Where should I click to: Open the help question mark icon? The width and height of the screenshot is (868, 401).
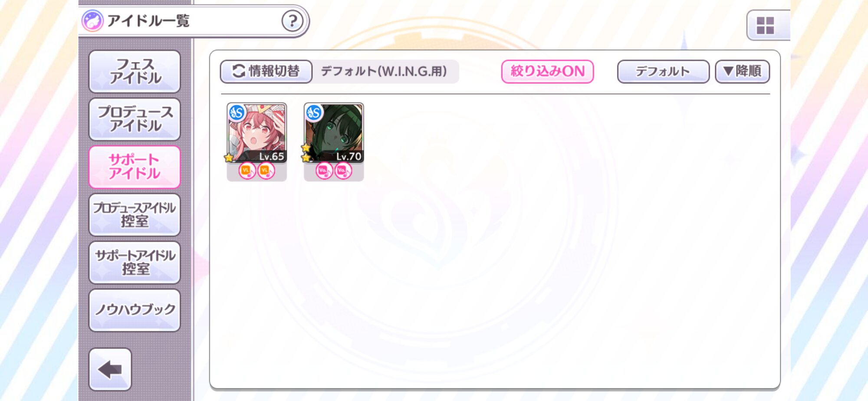click(x=293, y=20)
